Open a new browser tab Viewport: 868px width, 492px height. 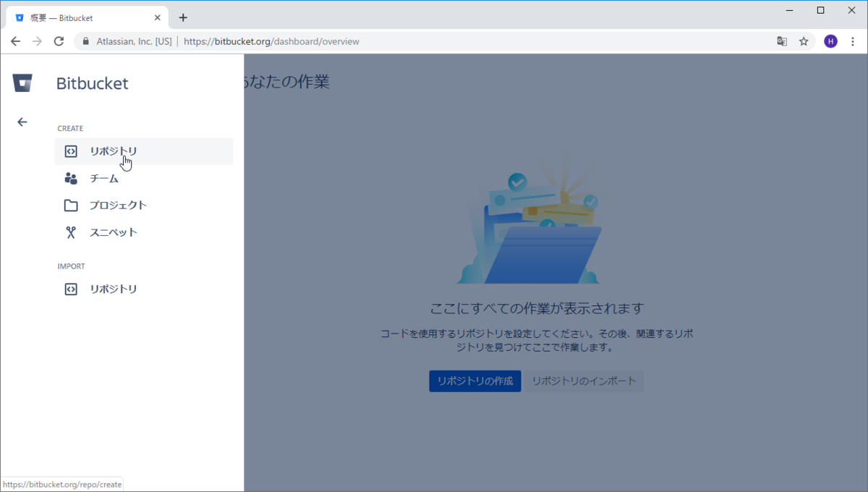point(183,16)
